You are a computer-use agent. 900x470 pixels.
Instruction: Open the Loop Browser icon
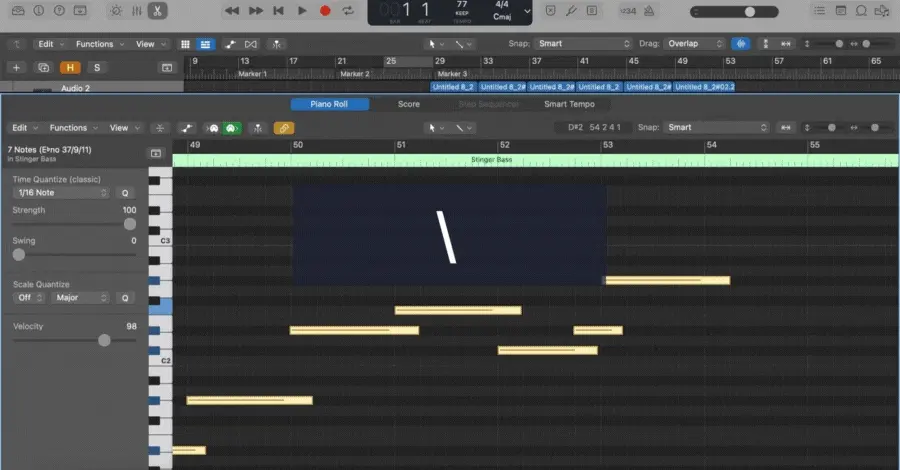click(861, 11)
